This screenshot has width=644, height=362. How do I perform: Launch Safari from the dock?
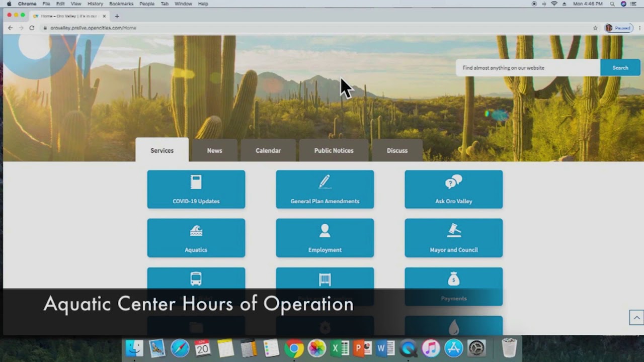click(x=180, y=348)
